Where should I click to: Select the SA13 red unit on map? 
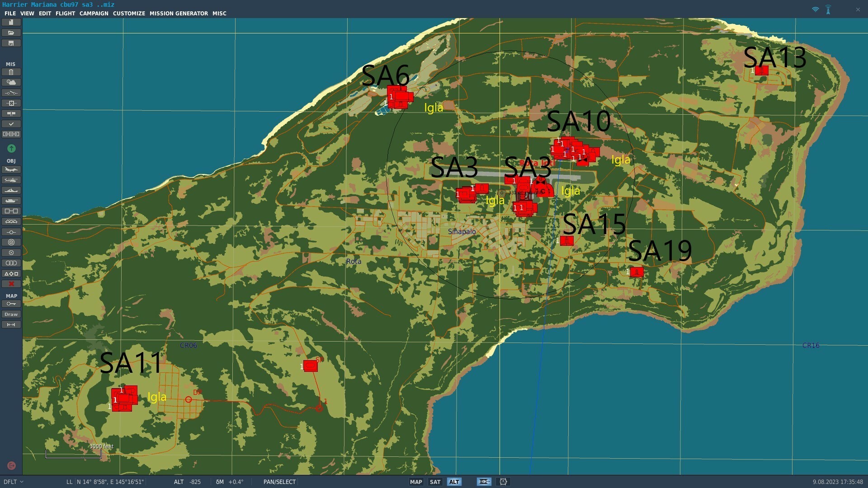tap(761, 70)
